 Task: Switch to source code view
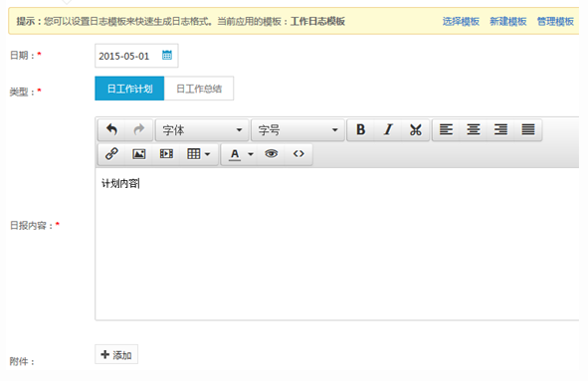click(298, 154)
